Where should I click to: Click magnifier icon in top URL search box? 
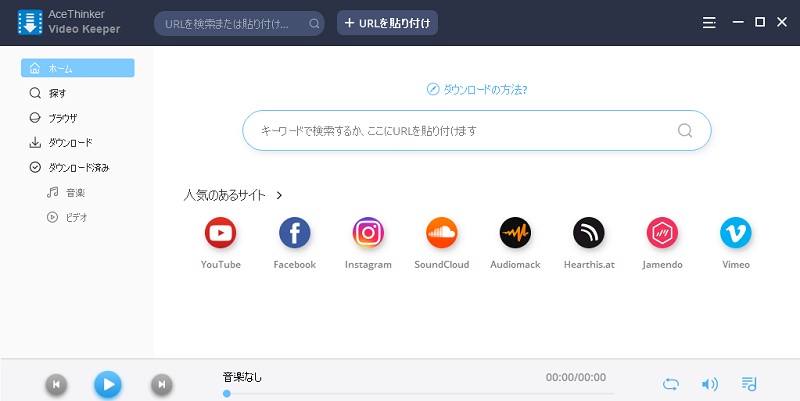314,23
